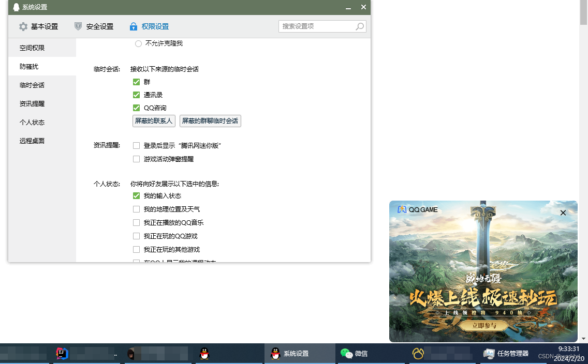Click the QQ GAME logo

click(x=418, y=210)
